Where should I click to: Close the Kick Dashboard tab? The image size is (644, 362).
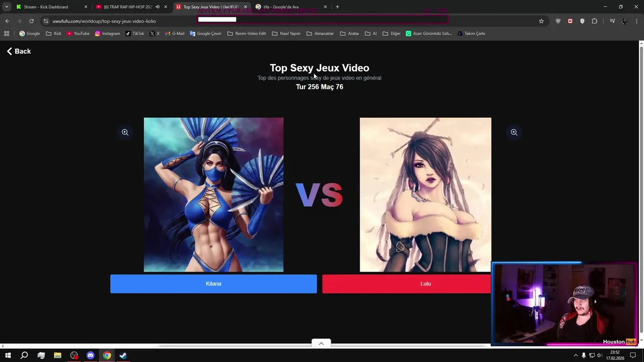(86, 7)
